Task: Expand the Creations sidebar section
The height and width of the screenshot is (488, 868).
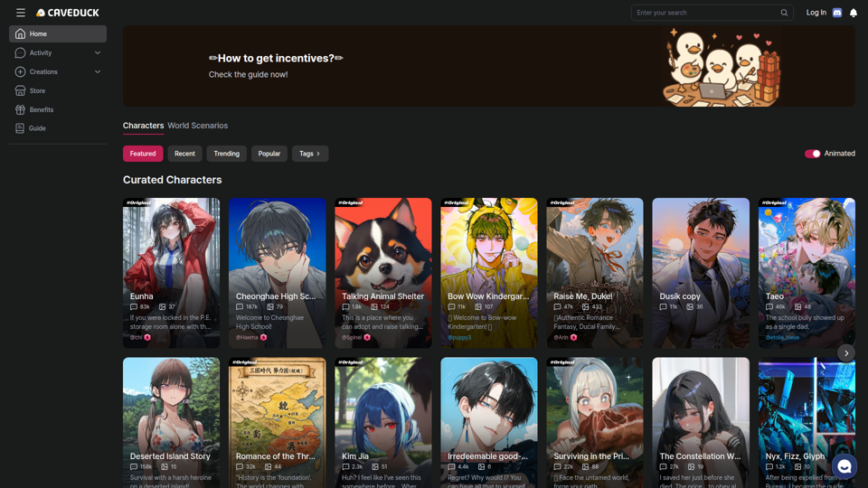Action: click(x=58, y=72)
